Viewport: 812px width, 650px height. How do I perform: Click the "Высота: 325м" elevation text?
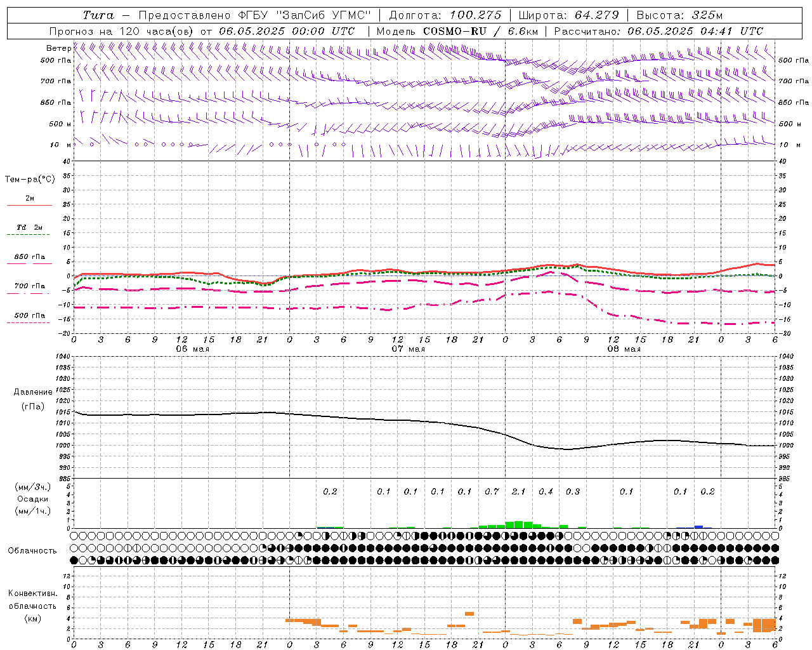pyautogui.click(x=679, y=15)
